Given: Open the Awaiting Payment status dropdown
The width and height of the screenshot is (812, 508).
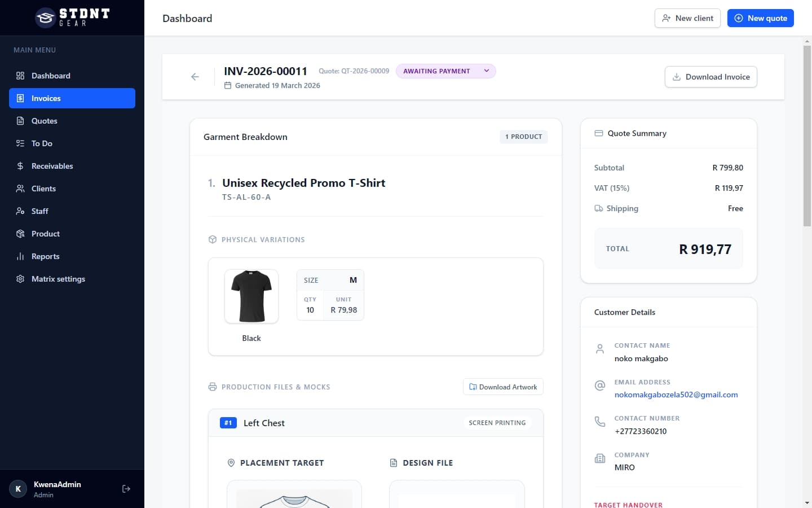Looking at the screenshot, I should [x=446, y=71].
